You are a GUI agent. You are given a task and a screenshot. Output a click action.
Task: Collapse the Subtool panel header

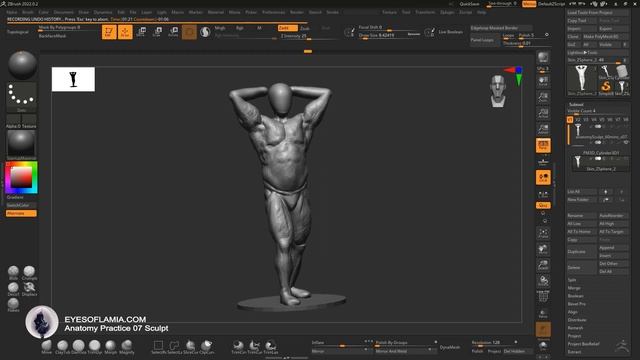[x=576, y=105]
